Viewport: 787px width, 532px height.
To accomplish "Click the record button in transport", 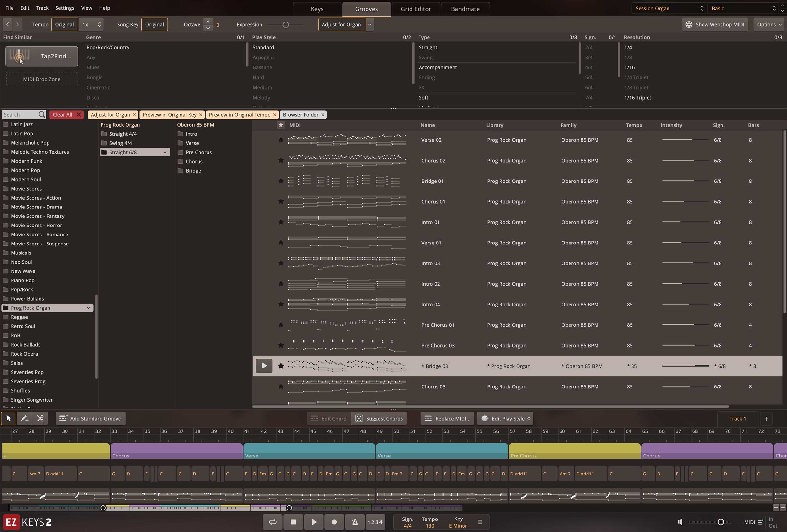I will [x=334, y=522].
